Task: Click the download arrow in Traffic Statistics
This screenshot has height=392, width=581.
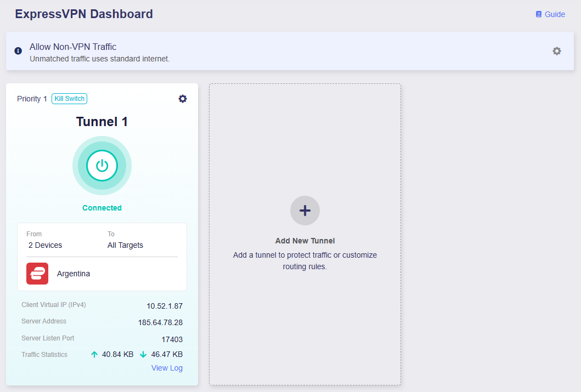Action: pyautogui.click(x=143, y=355)
